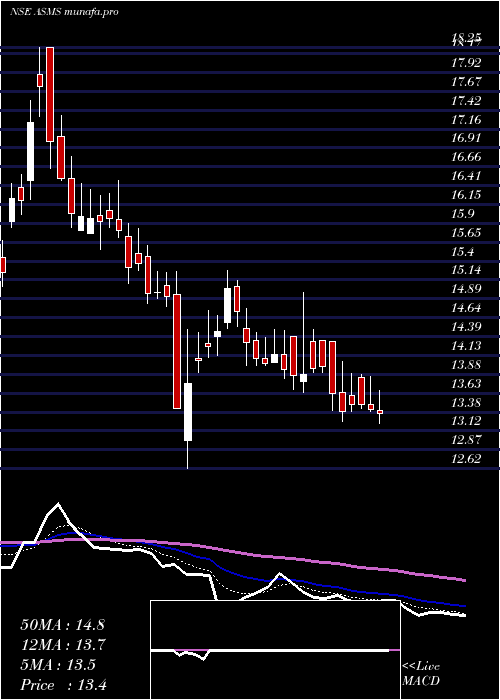Image resolution: width=500 pixels, height=700 pixels.
Task: Select the 16.15 price axis label
Action: coord(466,195)
